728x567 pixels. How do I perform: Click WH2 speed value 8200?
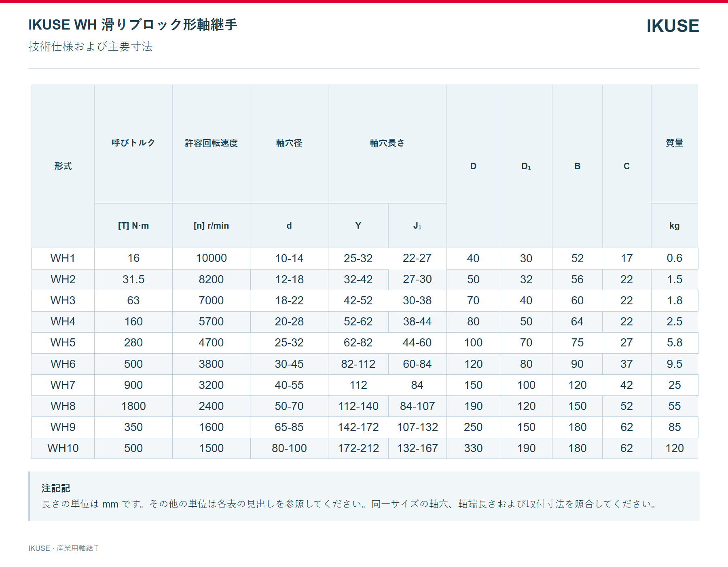point(211,279)
